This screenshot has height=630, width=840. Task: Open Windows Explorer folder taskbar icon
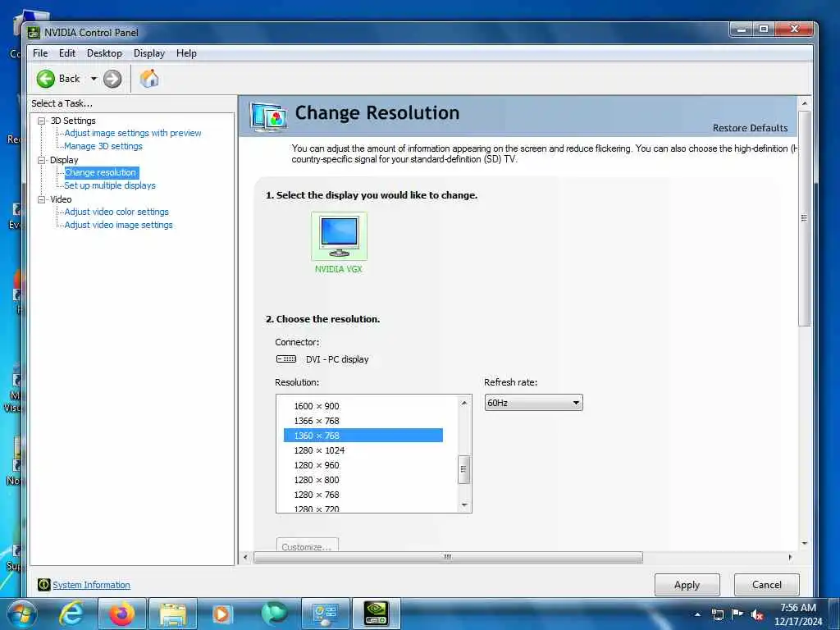coord(172,614)
